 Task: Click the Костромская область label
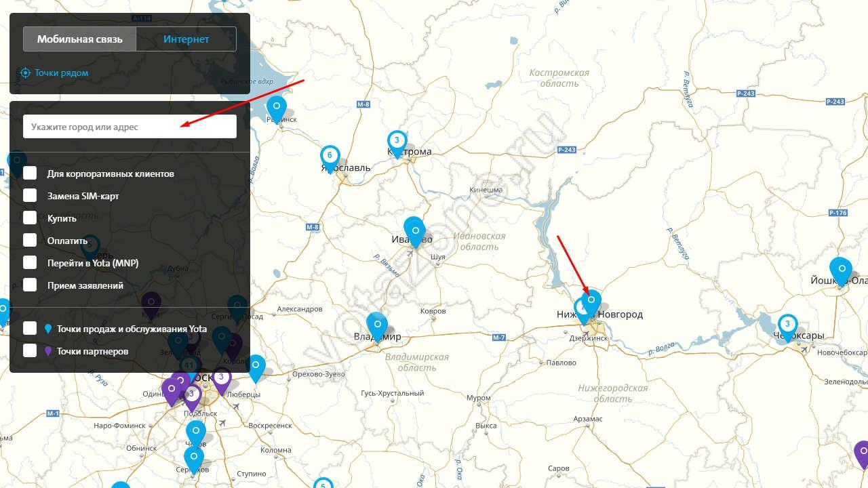tap(559, 78)
